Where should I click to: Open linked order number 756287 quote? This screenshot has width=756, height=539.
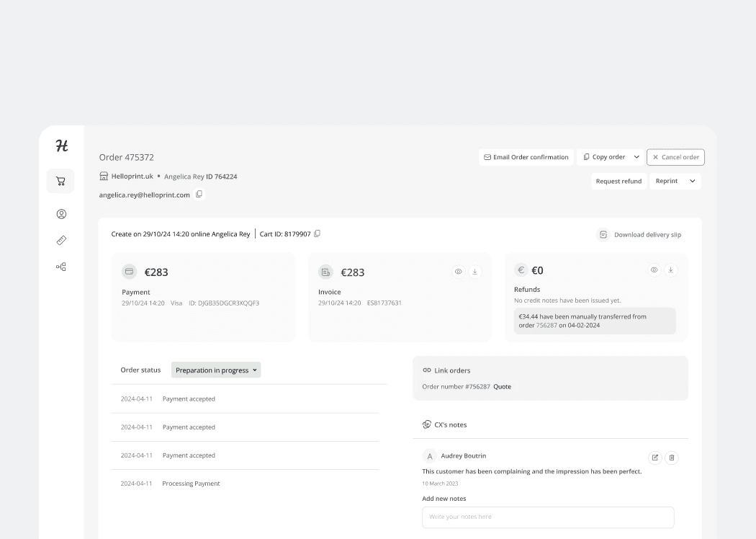(x=502, y=386)
